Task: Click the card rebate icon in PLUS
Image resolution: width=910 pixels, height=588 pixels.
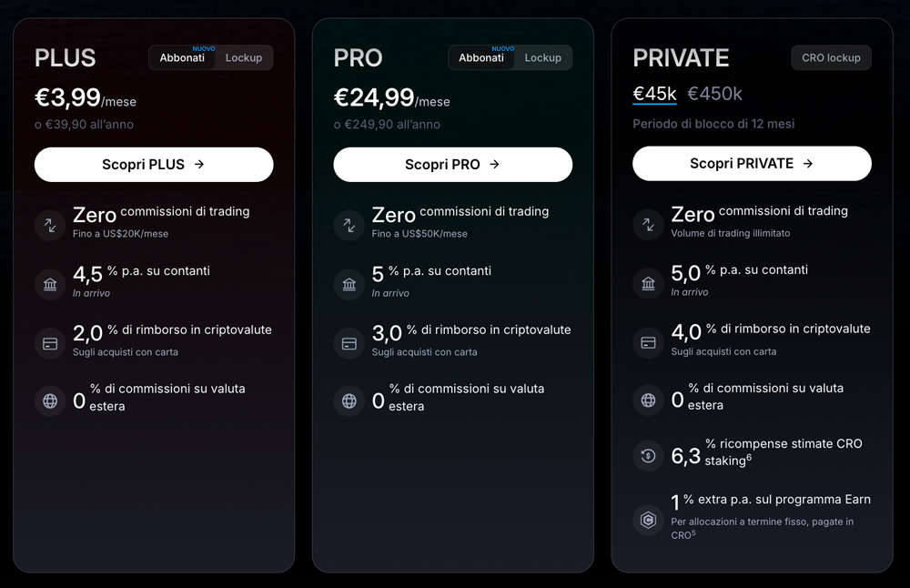Action: click(49, 342)
